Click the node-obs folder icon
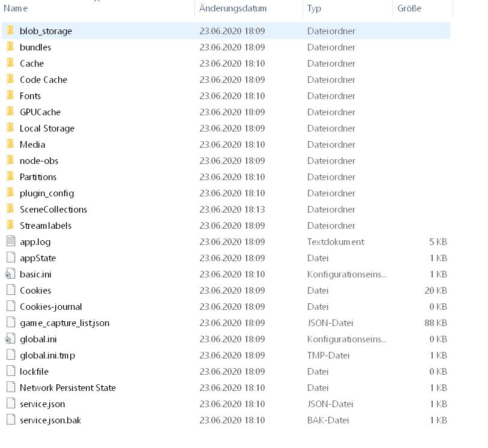Screen dimensions: 488x448 pos(10,160)
